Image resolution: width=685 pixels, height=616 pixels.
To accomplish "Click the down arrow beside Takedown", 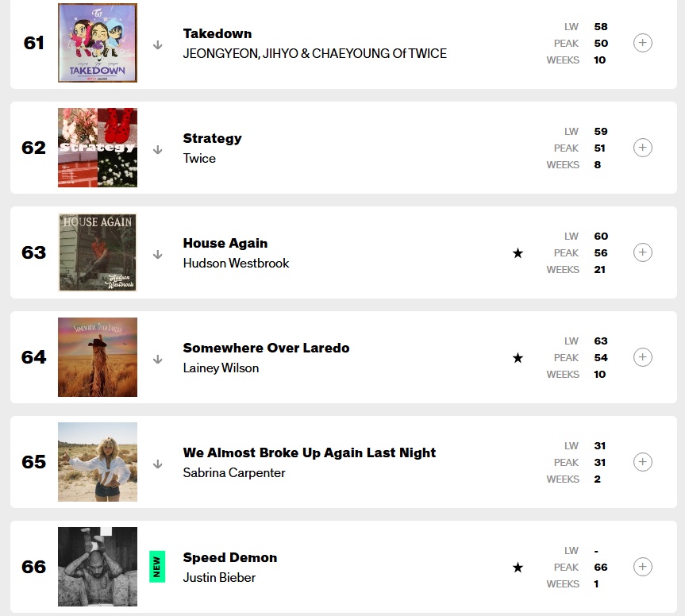I will click(157, 45).
